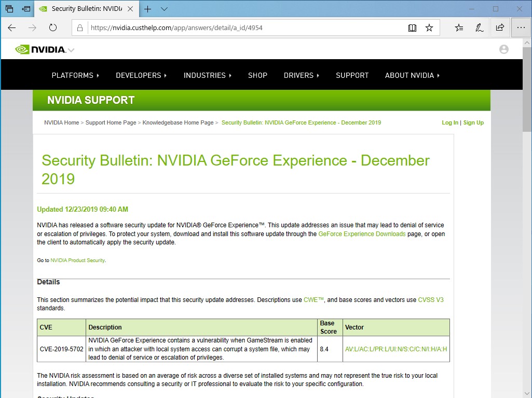Expand the DEVELOPERS menu

(141, 75)
